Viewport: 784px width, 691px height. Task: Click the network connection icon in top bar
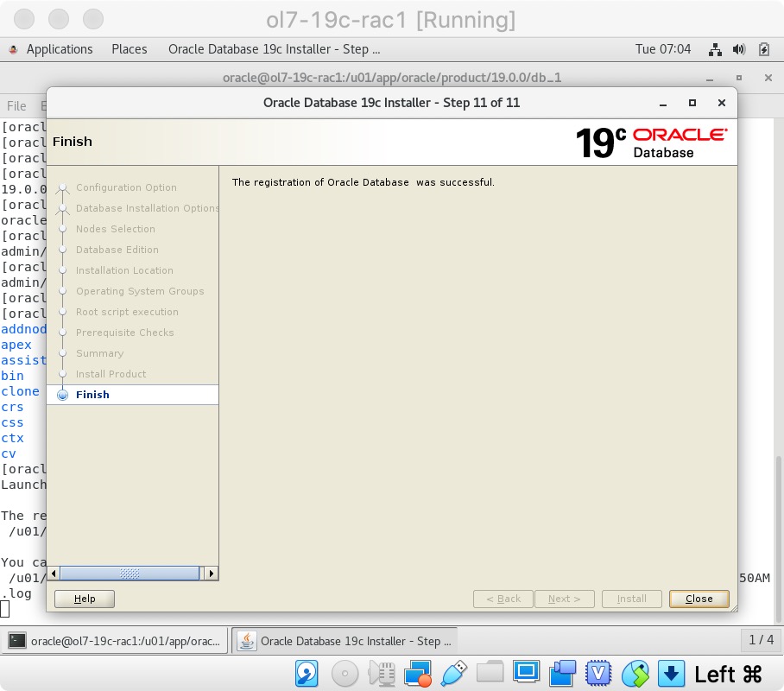click(715, 49)
